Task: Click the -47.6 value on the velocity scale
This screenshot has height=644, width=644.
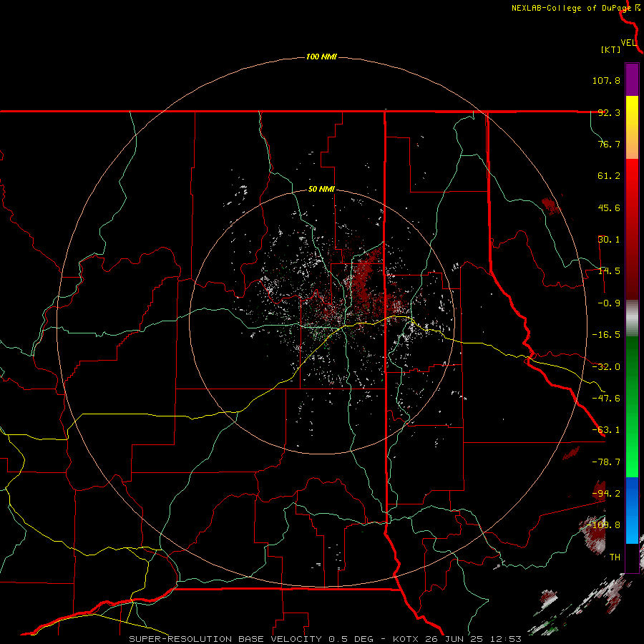Action: [606, 399]
